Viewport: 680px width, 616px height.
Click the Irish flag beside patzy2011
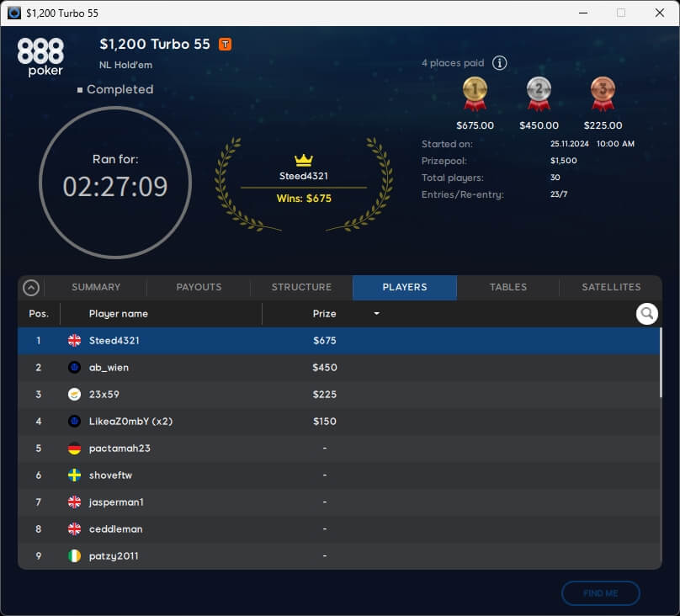click(x=74, y=555)
